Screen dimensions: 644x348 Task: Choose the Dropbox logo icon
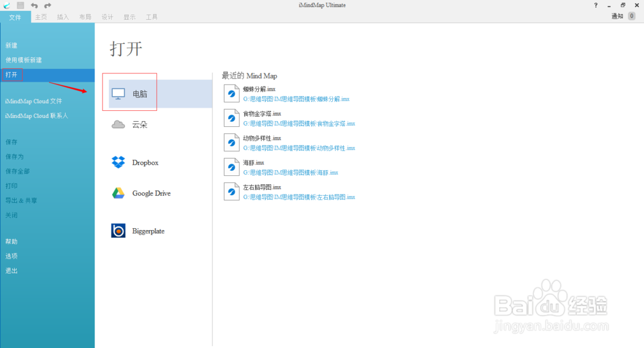coord(118,162)
